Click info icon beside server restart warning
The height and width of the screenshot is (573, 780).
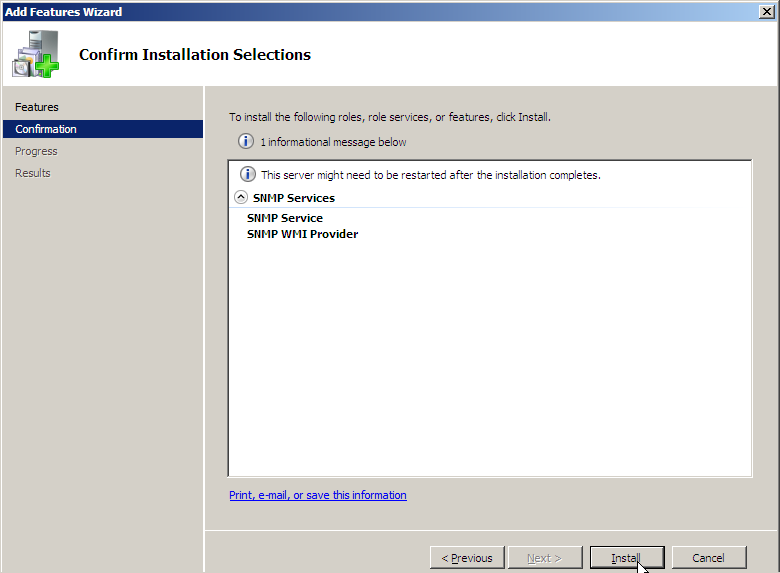pyautogui.click(x=248, y=175)
